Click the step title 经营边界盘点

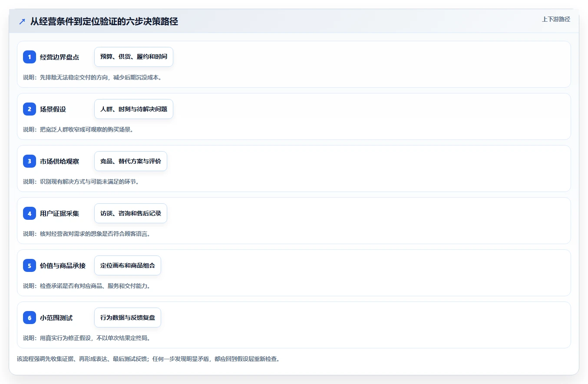tap(59, 57)
